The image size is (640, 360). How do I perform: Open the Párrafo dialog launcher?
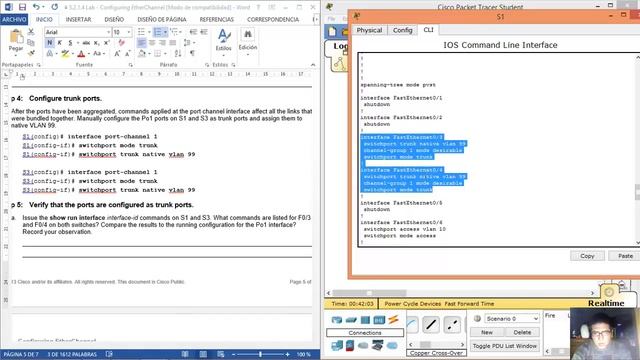point(207,65)
